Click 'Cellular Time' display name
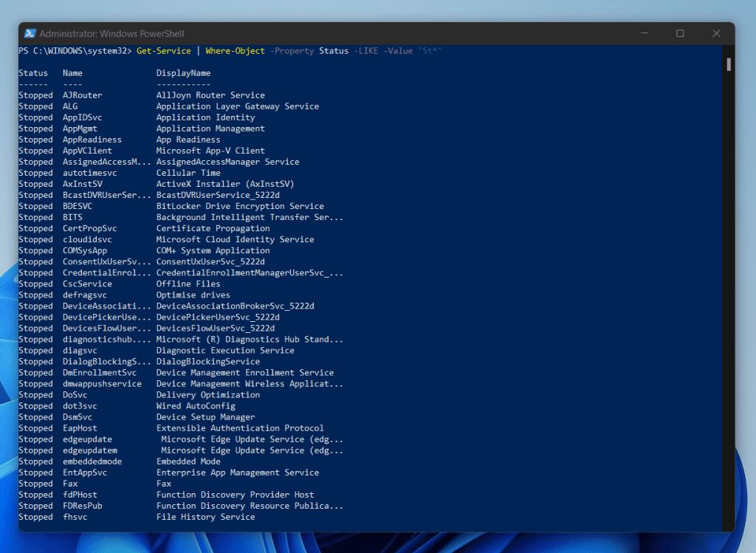The width and height of the screenshot is (756, 553). [188, 173]
